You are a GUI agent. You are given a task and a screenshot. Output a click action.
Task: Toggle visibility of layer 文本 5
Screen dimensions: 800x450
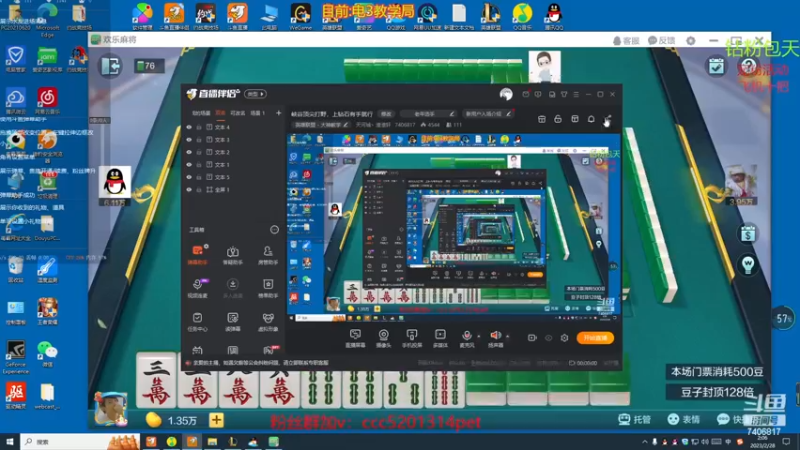click(x=189, y=177)
